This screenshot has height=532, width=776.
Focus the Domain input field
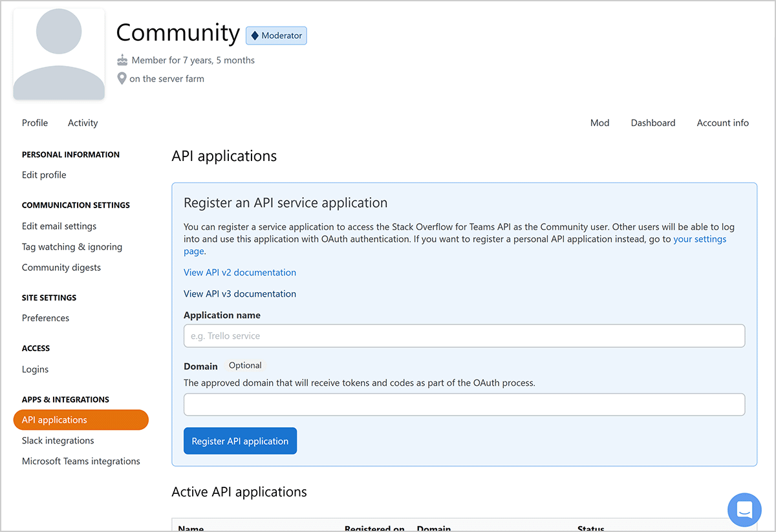click(464, 405)
